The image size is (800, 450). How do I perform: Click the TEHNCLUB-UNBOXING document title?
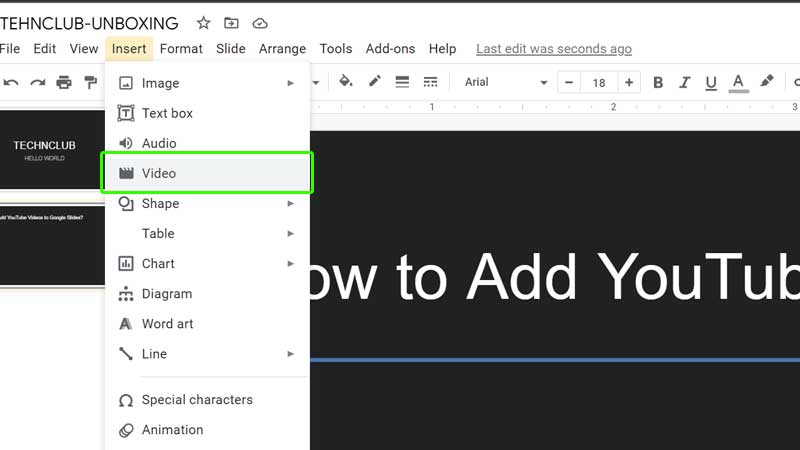tap(89, 23)
